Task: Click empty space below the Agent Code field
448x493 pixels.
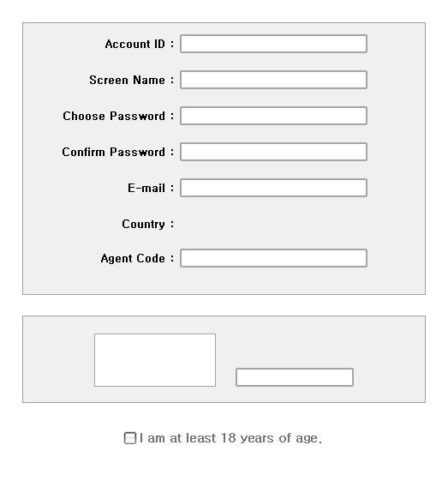Action: [x=273, y=280]
